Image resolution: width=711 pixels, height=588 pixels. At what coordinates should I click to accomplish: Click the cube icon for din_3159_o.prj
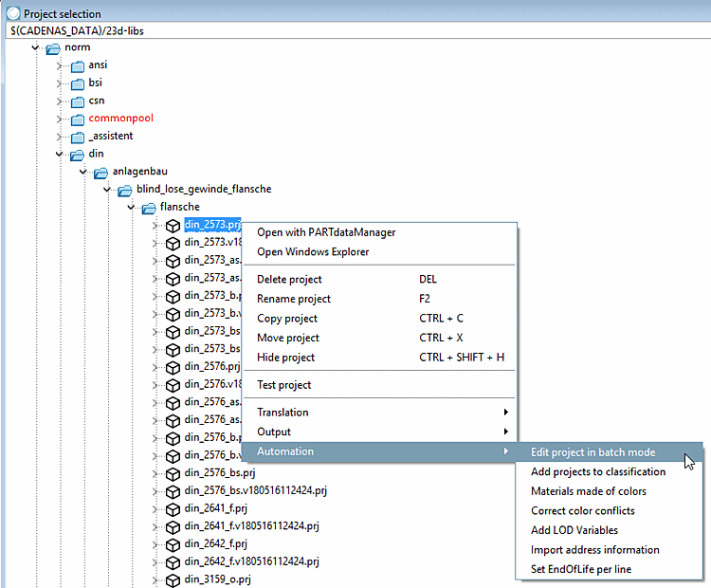173,580
